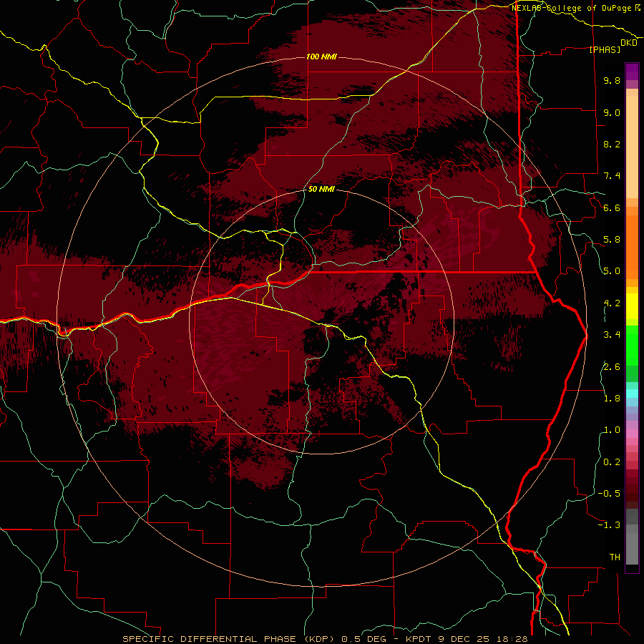Click the 7.4 scale value

[612, 176]
